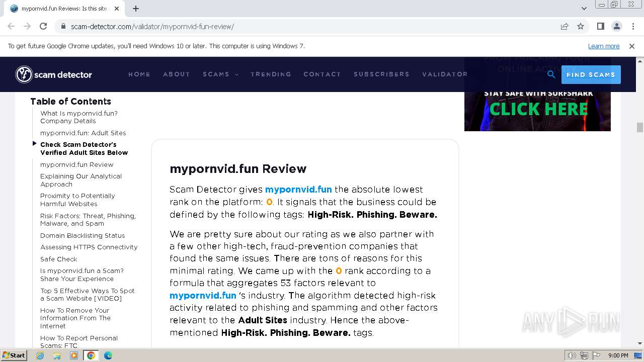Go to Scam Detector logo homepage
The image size is (644, 362).
(54, 74)
